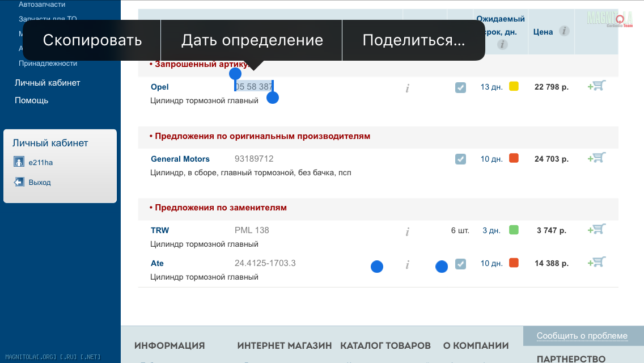Tap Скопировать in the popup menu

point(92,40)
